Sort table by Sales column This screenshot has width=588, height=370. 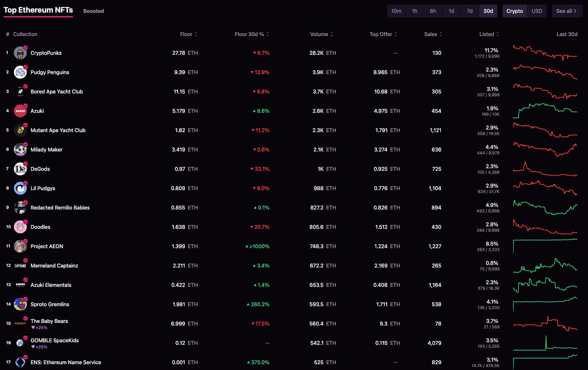click(433, 34)
